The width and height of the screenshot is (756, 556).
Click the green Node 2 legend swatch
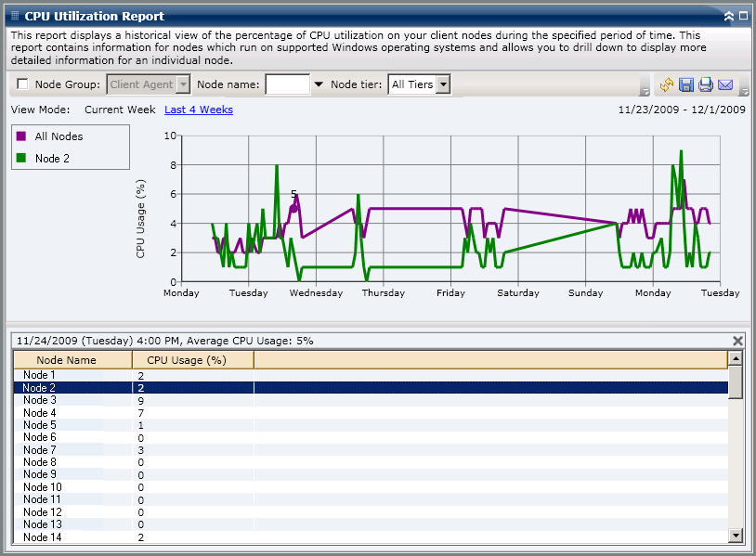point(21,159)
